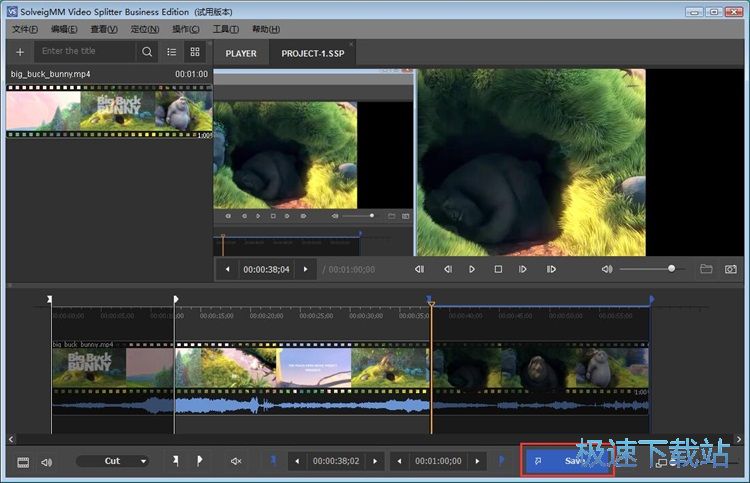Increase fragment end time 00:01:00;00
This screenshot has height=483, width=750.
(x=477, y=461)
